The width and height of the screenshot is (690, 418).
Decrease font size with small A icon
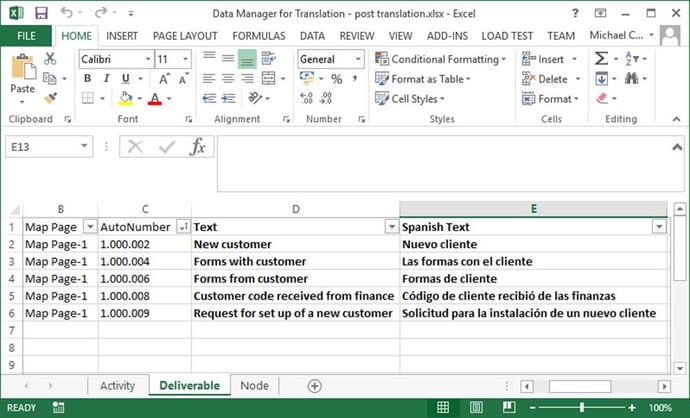pyautogui.click(x=184, y=79)
